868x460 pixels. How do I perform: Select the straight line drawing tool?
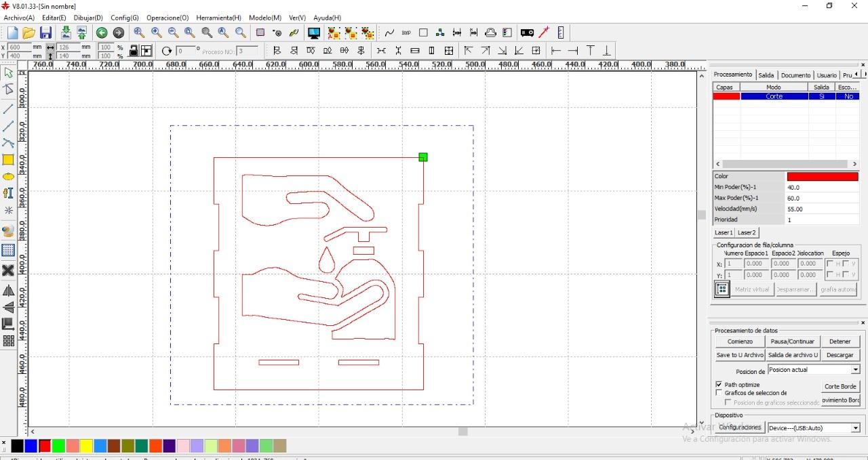point(8,108)
